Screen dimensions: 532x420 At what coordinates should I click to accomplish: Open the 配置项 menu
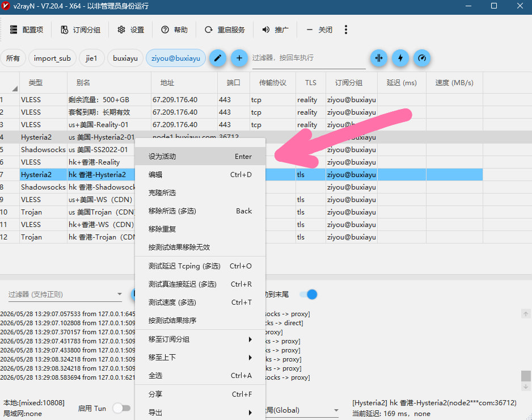click(27, 30)
